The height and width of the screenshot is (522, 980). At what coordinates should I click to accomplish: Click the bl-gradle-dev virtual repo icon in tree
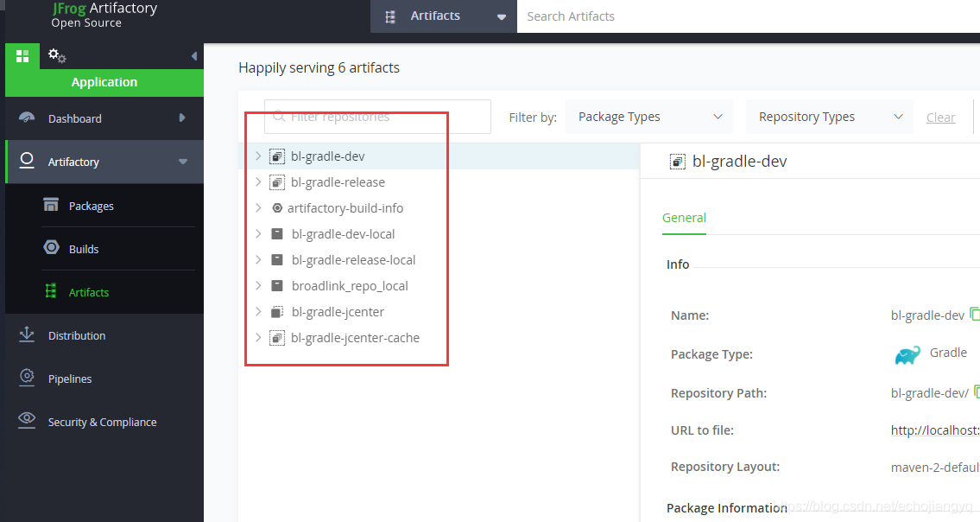point(277,156)
